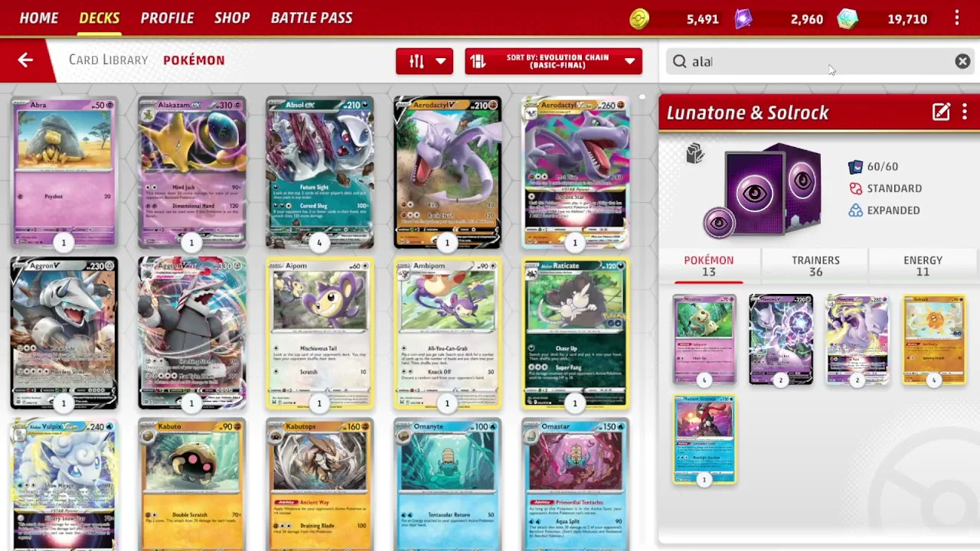Image resolution: width=980 pixels, height=551 pixels.
Task: Switch to the Trainers tab
Action: point(815,266)
